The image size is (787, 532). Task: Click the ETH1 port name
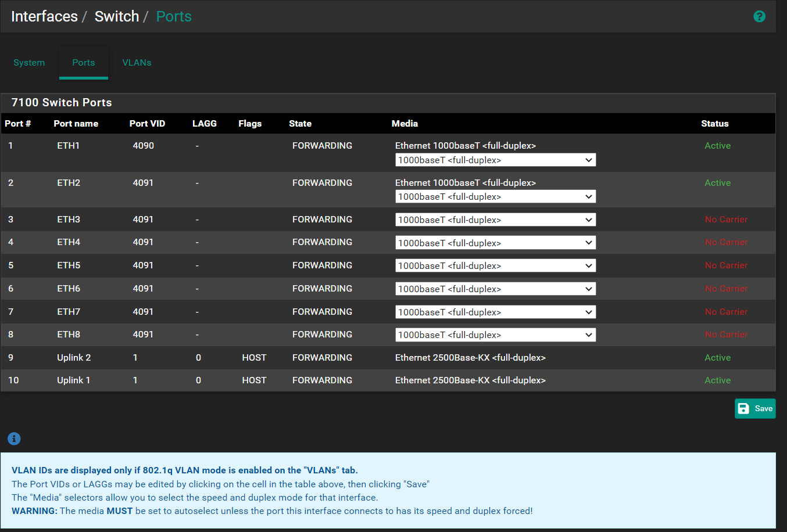tap(68, 146)
